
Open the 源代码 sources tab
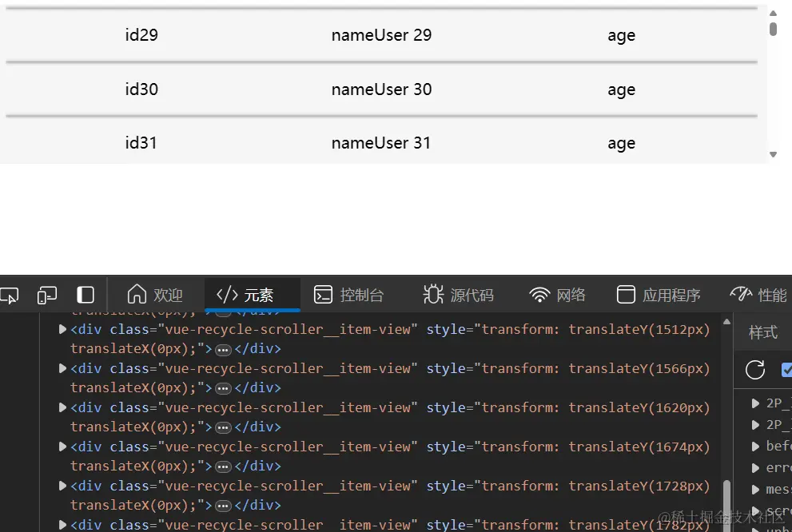pyautogui.click(x=458, y=295)
